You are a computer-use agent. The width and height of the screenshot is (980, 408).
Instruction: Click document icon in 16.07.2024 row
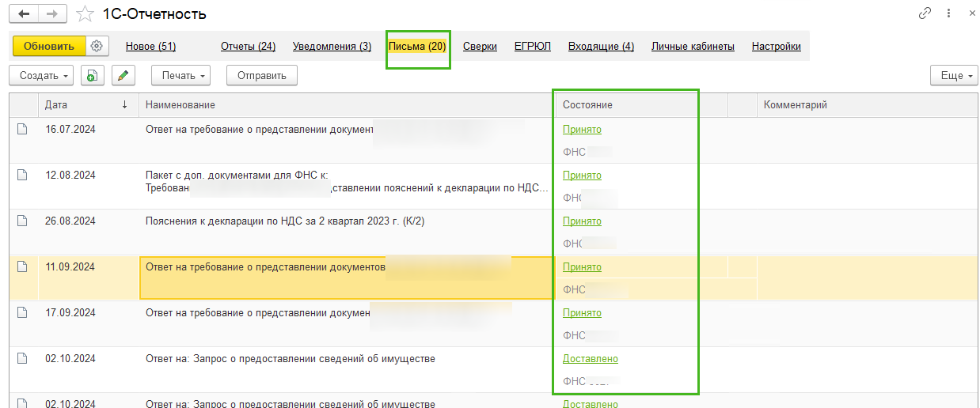coord(22,129)
